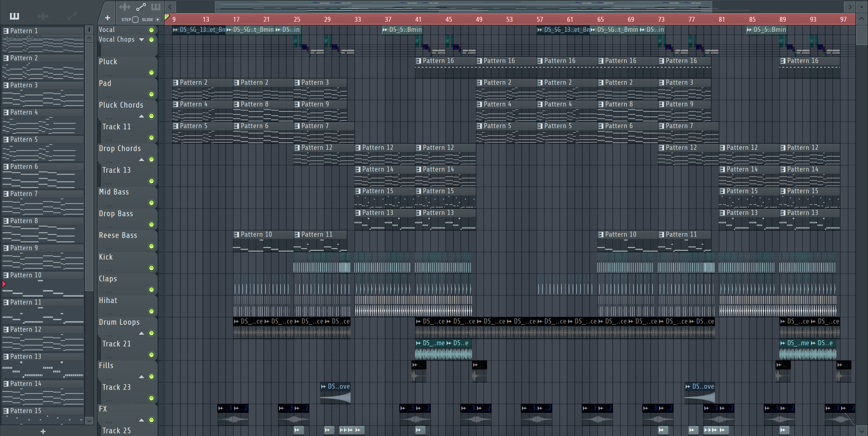868x436 pixels.
Task: Mute the Pluck track
Action: 152,72
